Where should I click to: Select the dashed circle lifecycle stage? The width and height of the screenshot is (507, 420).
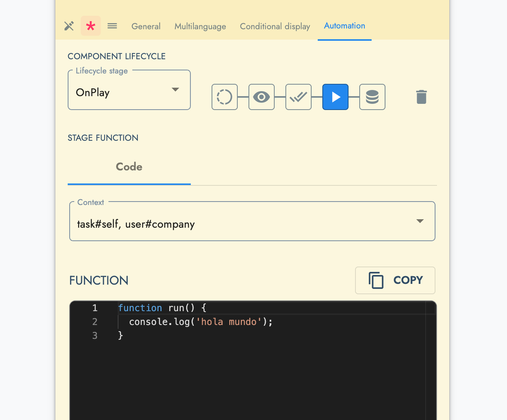[224, 97]
